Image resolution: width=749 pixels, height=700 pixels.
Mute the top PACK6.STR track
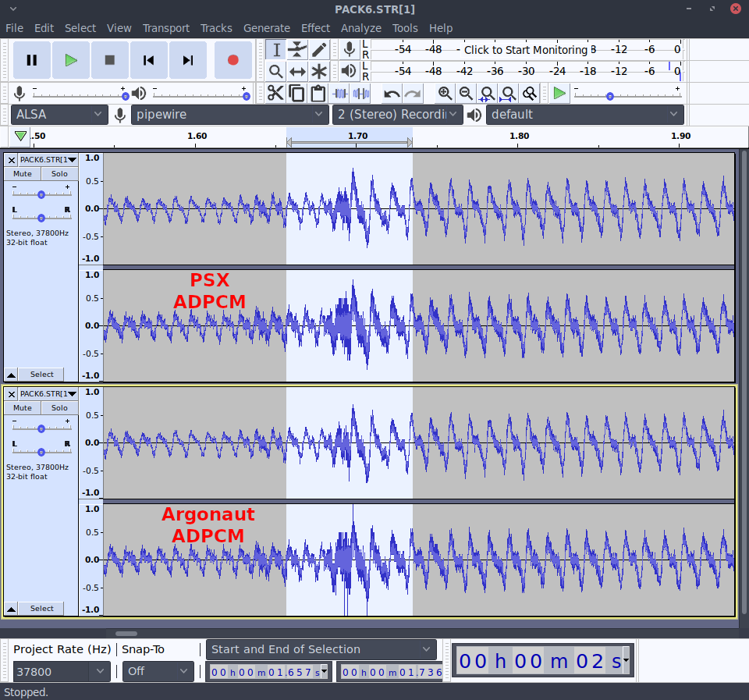click(21, 173)
